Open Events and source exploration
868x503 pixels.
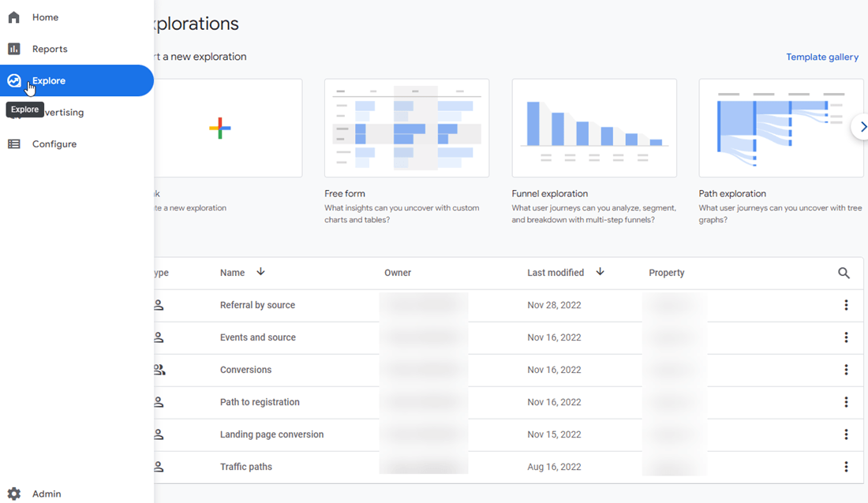point(258,337)
